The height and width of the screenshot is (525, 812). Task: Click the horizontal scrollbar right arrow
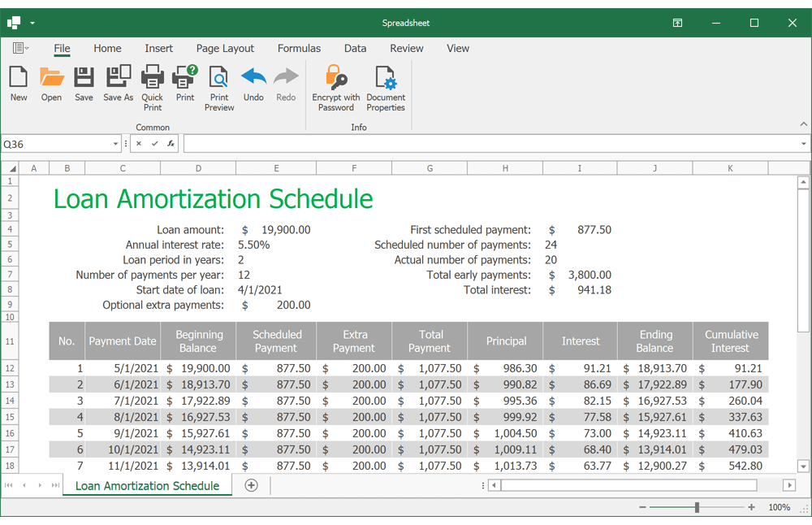(x=789, y=485)
